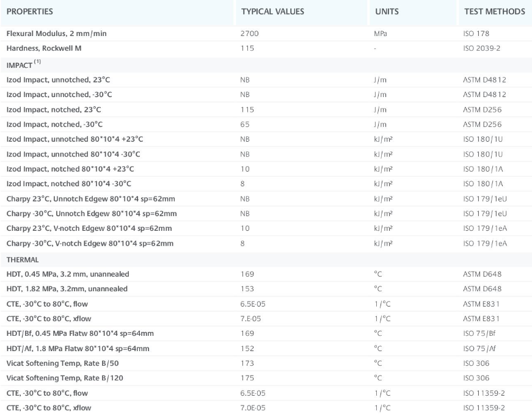
Task: Select the TEST METHODS column header
Action: pos(494,12)
